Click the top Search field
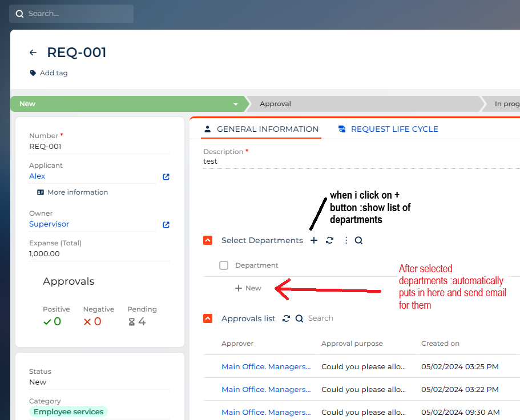Viewport: 520px width, 420px height. 71,14
